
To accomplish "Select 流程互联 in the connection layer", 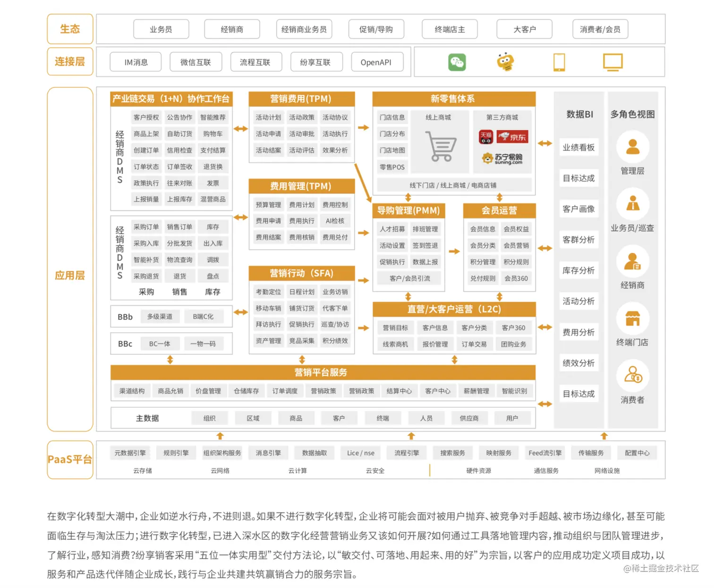I will tap(255, 62).
